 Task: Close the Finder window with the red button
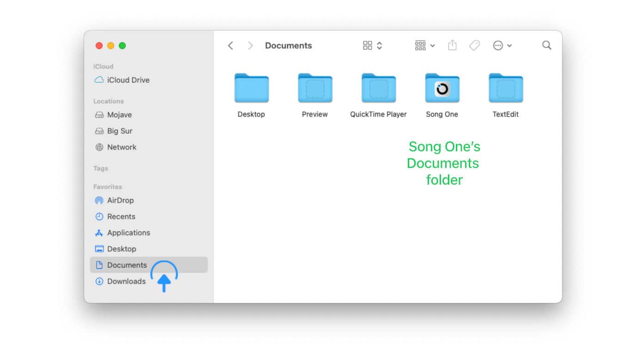click(98, 45)
